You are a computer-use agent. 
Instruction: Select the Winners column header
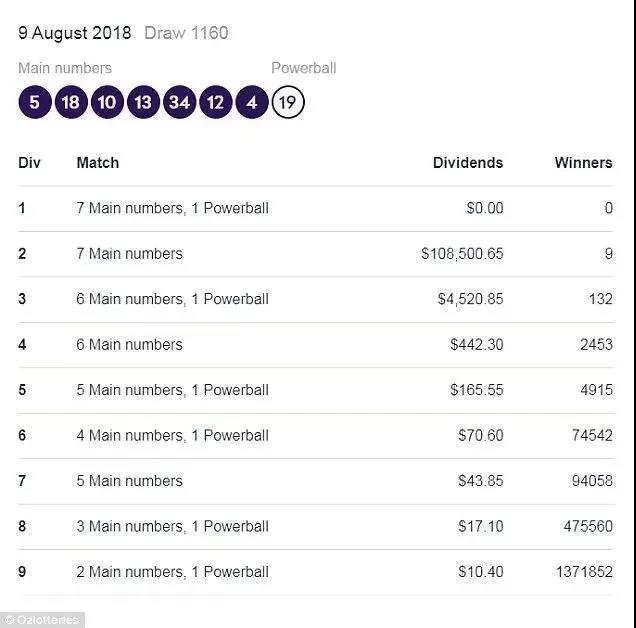pos(583,162)
